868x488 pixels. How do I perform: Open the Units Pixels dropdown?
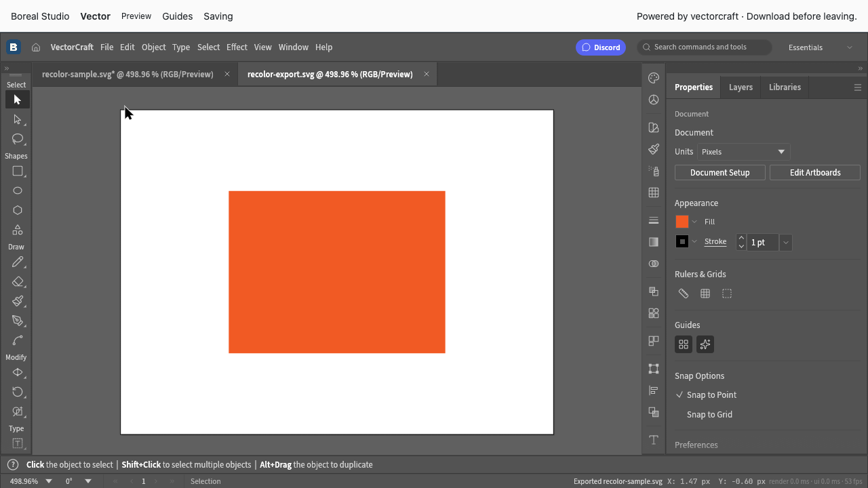coord(744,152)
